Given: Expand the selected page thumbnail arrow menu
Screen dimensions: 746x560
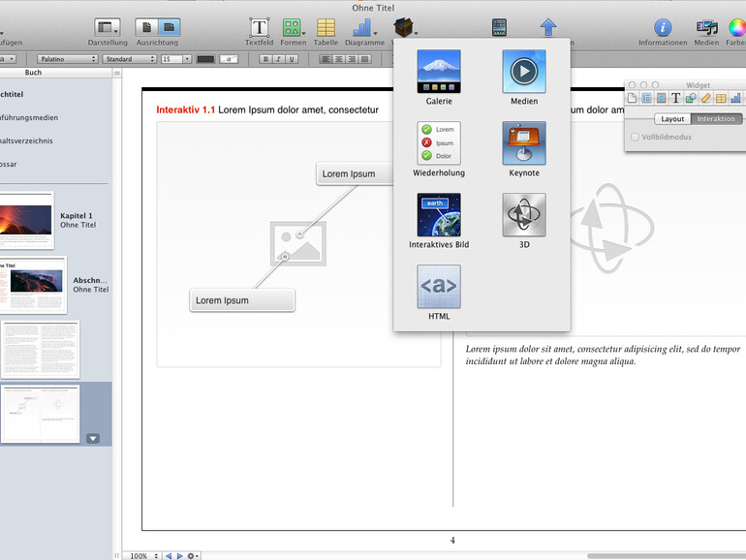Looking at the screenshot, I should coord(93,438).
